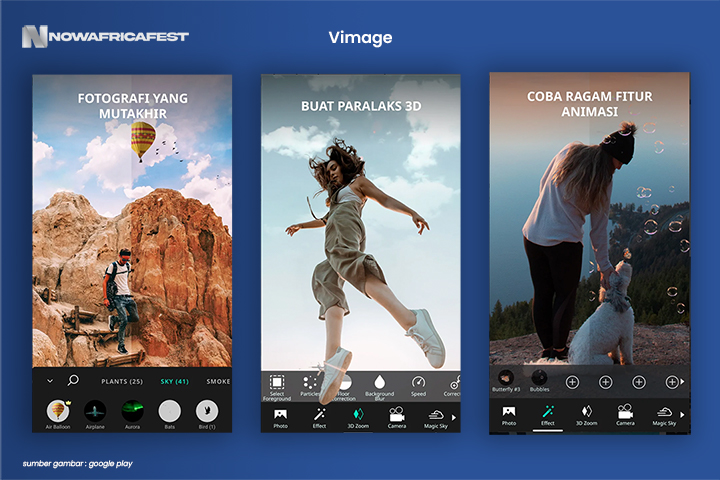Click the 'FOTOGRAFI YANG MUTAKHIR' headline
Screen dimensions: 720x480
coord(133,106)
